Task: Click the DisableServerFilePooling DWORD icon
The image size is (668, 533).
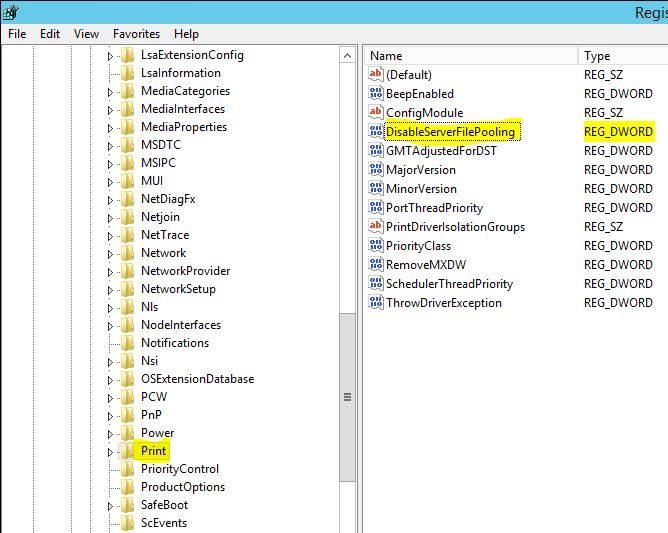Action: pyautogui.click(x=376, y=131)
